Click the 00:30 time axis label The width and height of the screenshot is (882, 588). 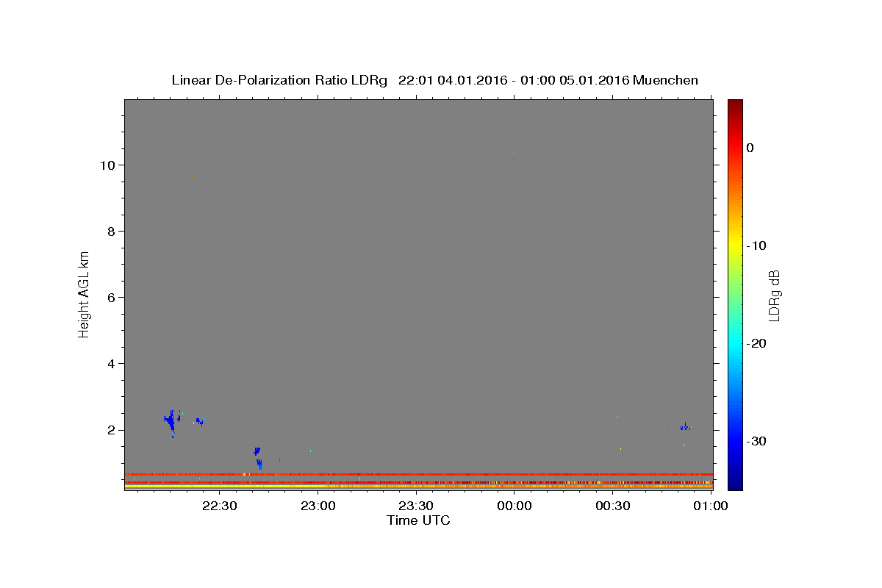[613, 506]
